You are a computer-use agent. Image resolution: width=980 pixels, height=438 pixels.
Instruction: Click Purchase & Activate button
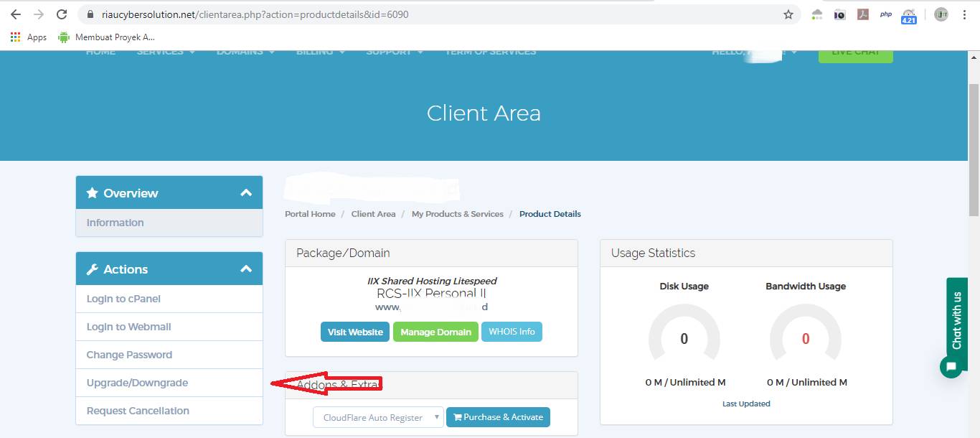tap(498, 417)
